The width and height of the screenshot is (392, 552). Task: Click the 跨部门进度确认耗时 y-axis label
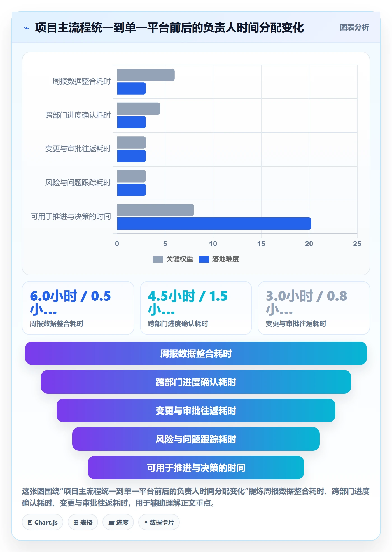pos(78,115)
